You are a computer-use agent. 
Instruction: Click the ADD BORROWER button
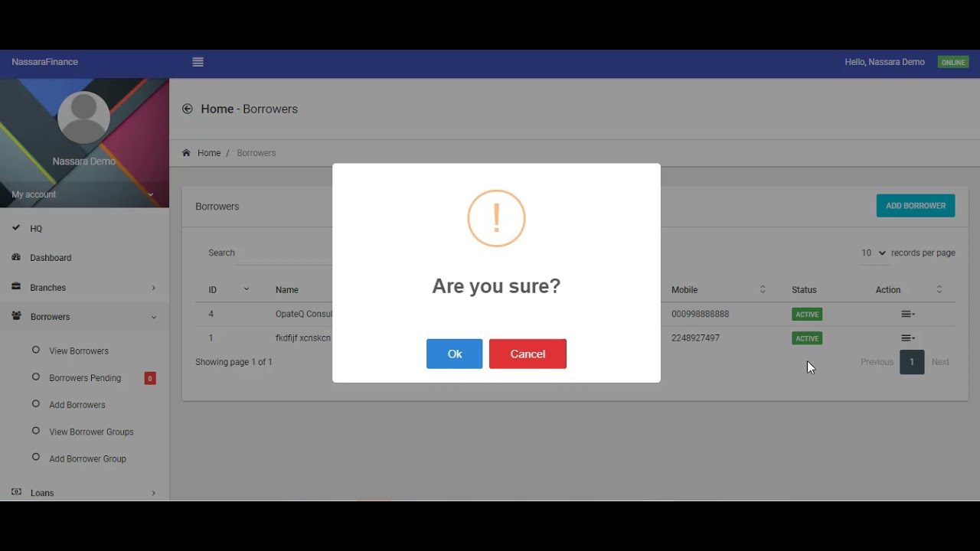pos(915,206)
